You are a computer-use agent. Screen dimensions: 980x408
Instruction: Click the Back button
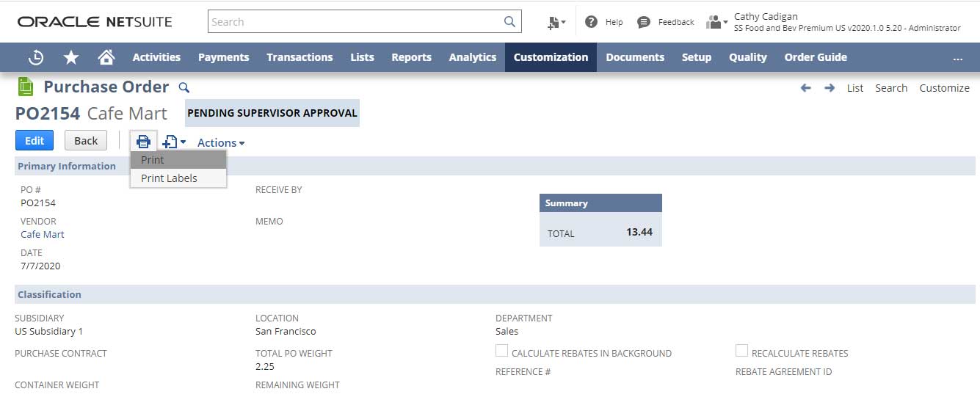pos(86,141)
